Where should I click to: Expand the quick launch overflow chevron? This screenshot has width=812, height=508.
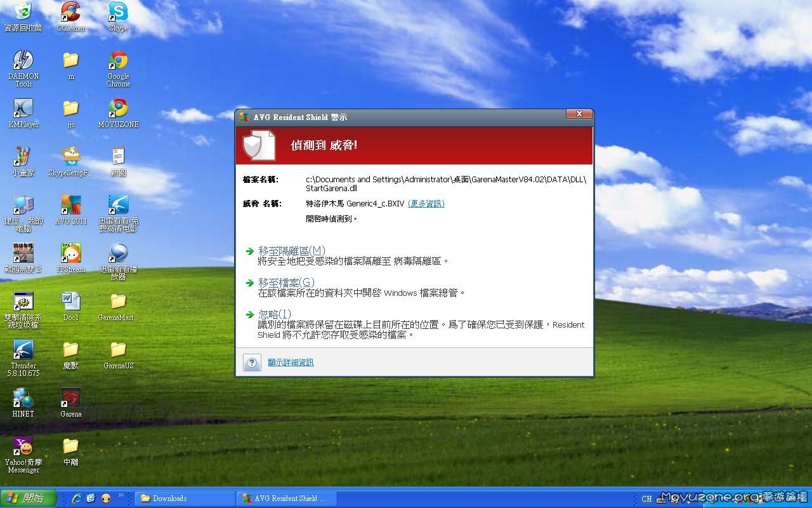[121, 496]
